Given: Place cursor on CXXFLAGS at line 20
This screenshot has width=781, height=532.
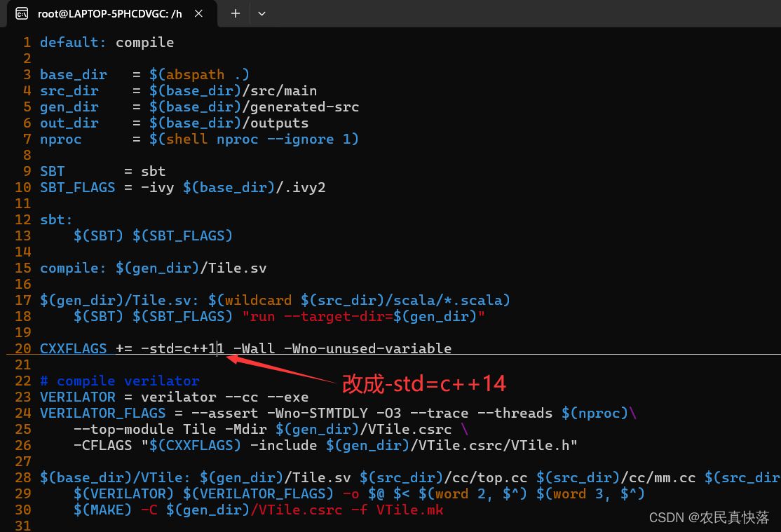Looking at the screenshot, I should click(x=74, y=348).
